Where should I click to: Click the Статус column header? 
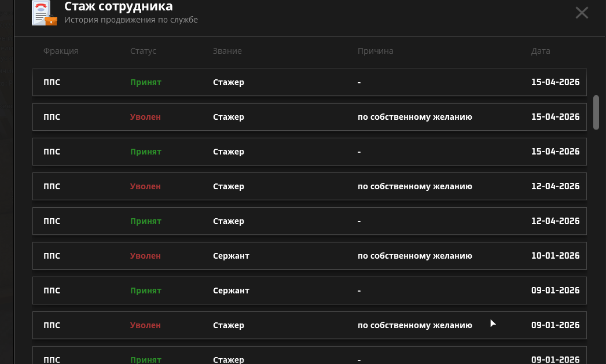tap(143, 51)
